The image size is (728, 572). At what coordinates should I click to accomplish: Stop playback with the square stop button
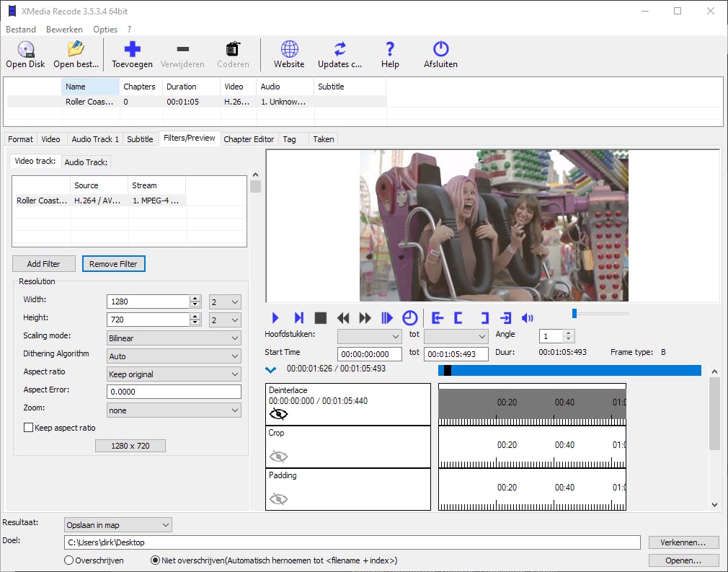click(x=321, y=318)
